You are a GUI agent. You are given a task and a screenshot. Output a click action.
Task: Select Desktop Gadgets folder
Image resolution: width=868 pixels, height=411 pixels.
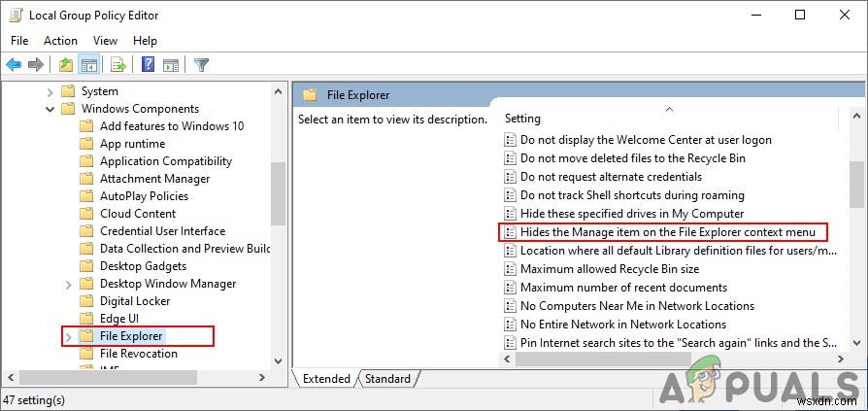[143, 266]
